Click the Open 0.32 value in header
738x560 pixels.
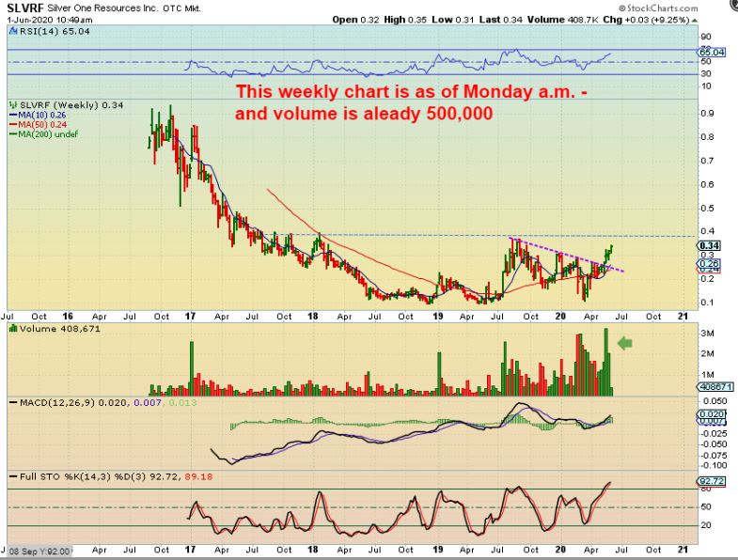coord(355,20)
